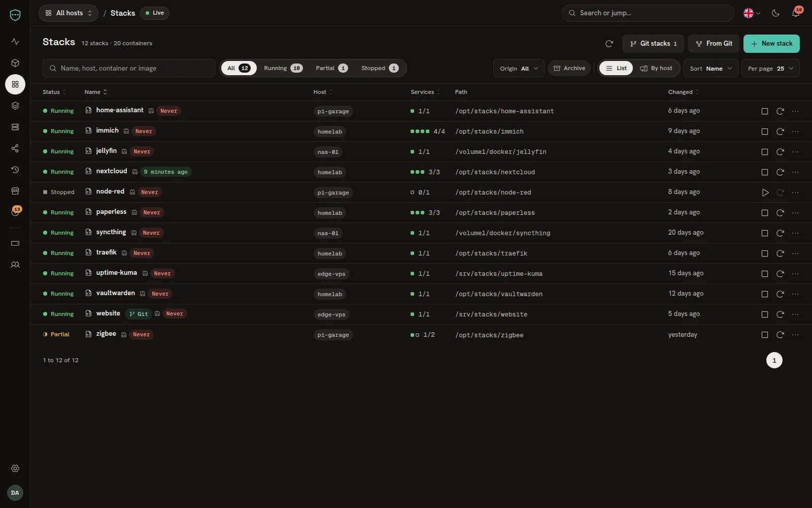Click the New stack button
This screenshot has width=812, height=508.
(x=771, y=44)
